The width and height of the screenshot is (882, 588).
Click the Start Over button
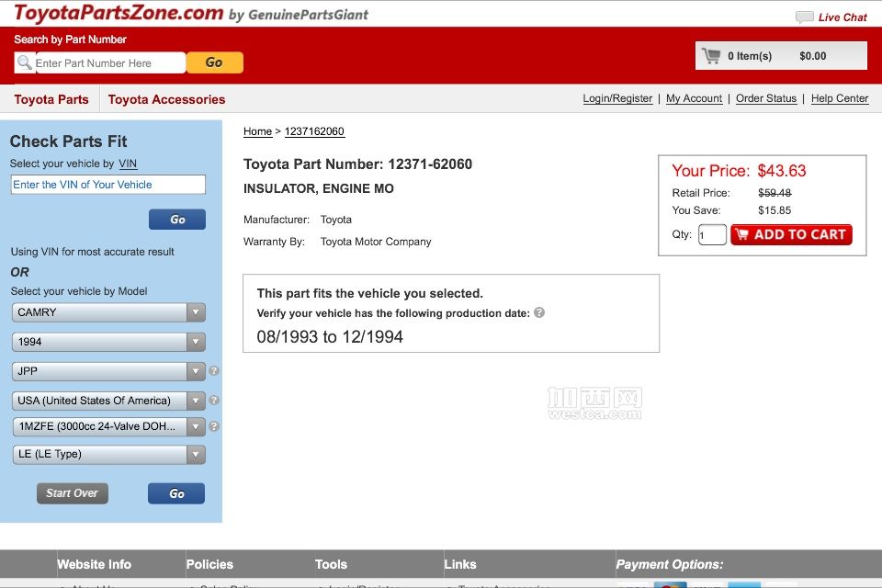(72, 492)
